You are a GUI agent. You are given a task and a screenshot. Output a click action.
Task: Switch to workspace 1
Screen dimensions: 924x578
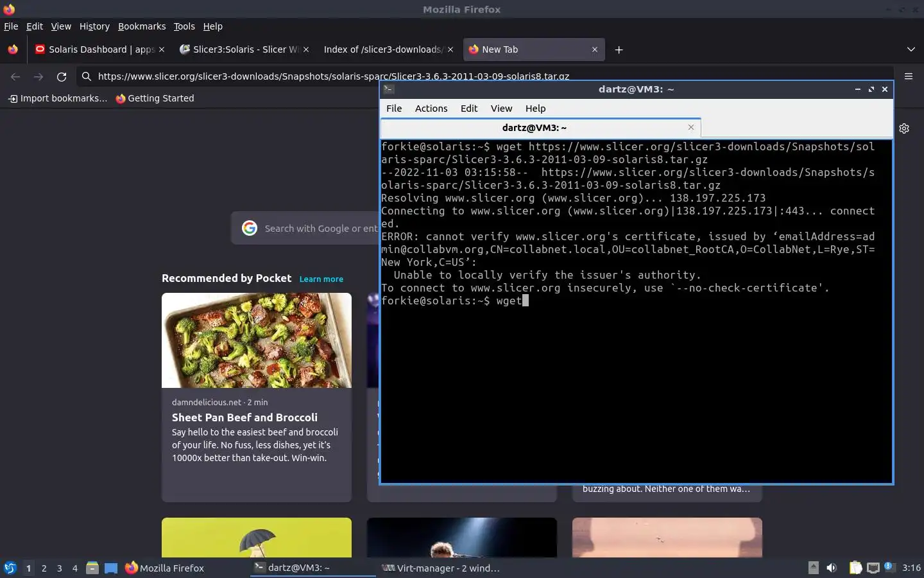click(x=28, y=568)
